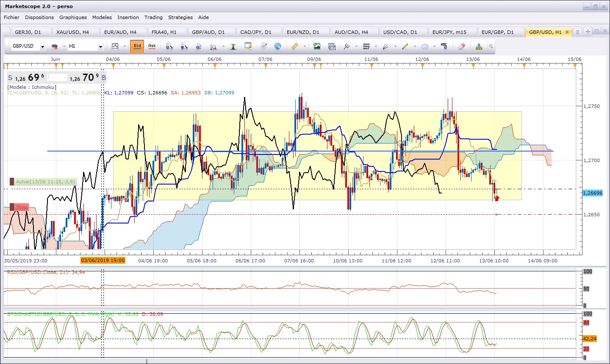610x364 pixels.
Task: Add a new chart tab with plus icon
Action: pyautogui.click(x=588, y=32)
